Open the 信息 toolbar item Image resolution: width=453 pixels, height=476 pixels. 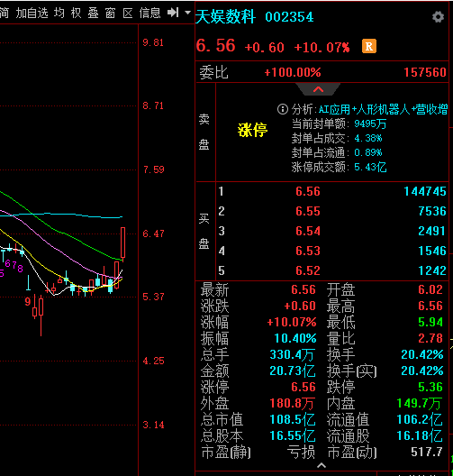149,13
